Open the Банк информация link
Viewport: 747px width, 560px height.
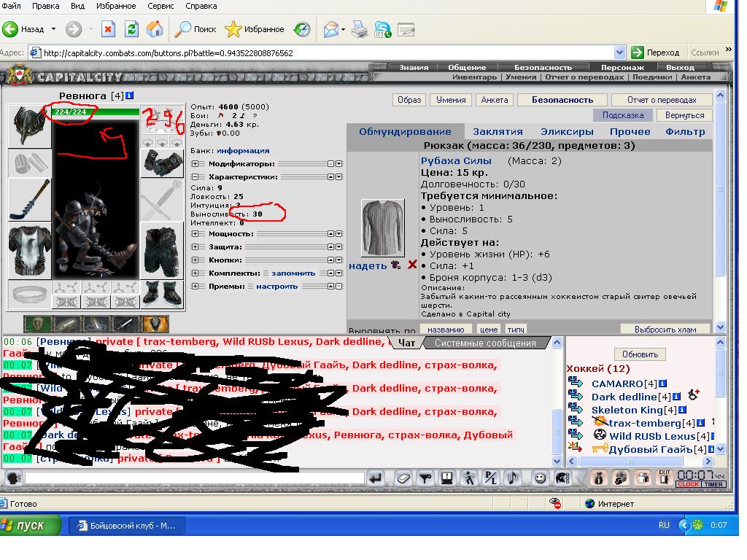[x=243, y=150]
